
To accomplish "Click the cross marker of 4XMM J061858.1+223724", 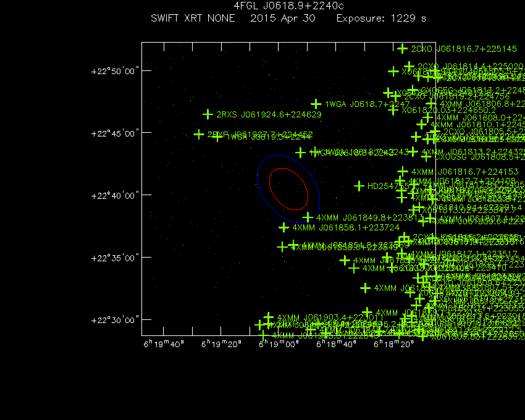I will pos(284,228).
